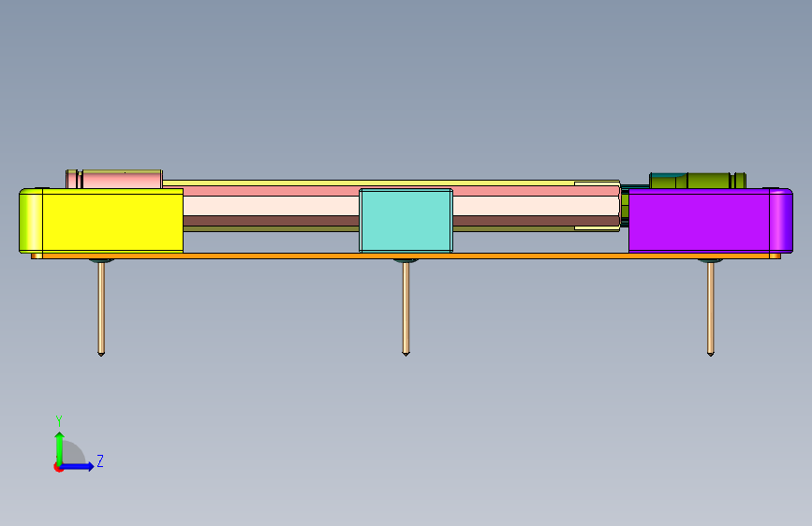
Task: Select the right vertical pin below the plate
Action: point(711,309)
